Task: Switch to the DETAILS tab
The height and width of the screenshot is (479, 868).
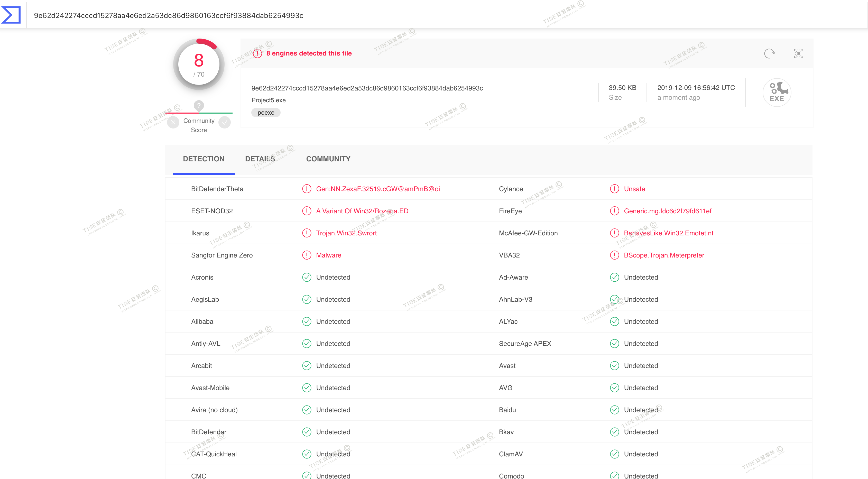Action: click(x=260, y=159)
